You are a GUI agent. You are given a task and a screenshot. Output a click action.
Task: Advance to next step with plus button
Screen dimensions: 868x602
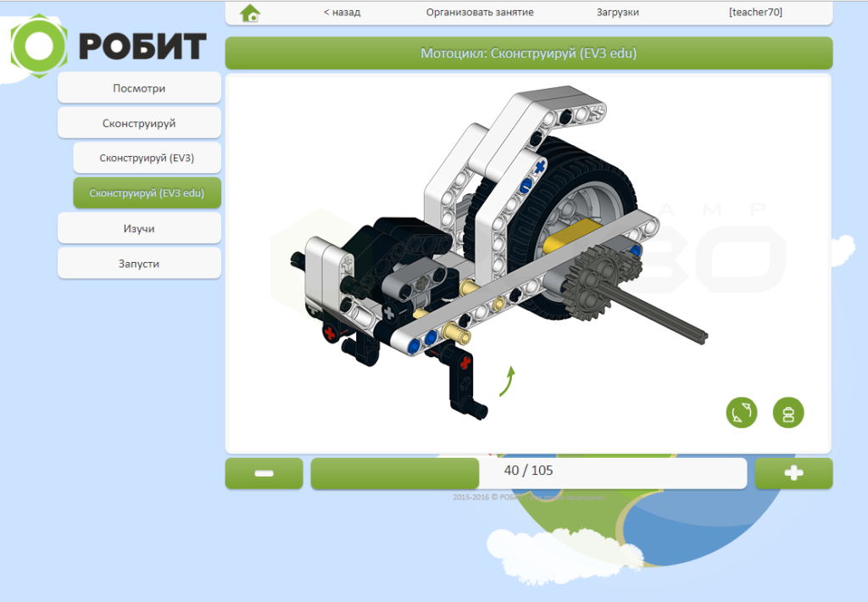pyautogui.click(x=793, y=474)
